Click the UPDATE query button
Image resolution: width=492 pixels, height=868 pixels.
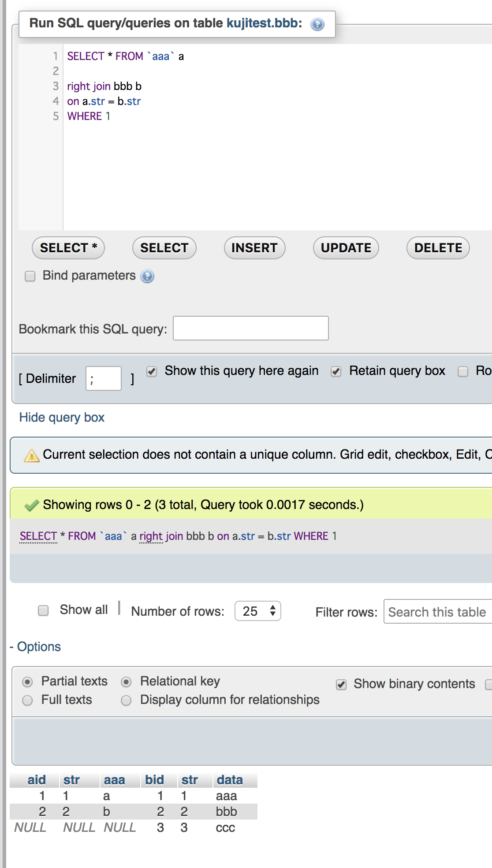tap(346, 248)
